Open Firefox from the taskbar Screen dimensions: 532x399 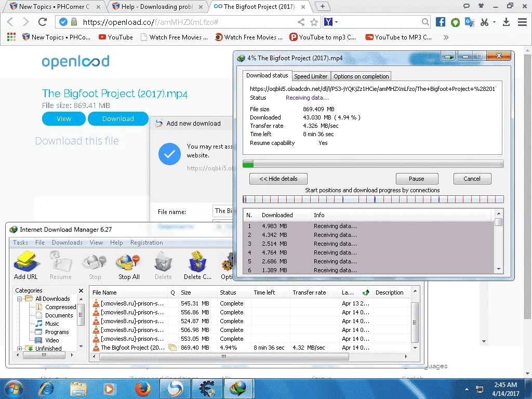click(142, 389)
